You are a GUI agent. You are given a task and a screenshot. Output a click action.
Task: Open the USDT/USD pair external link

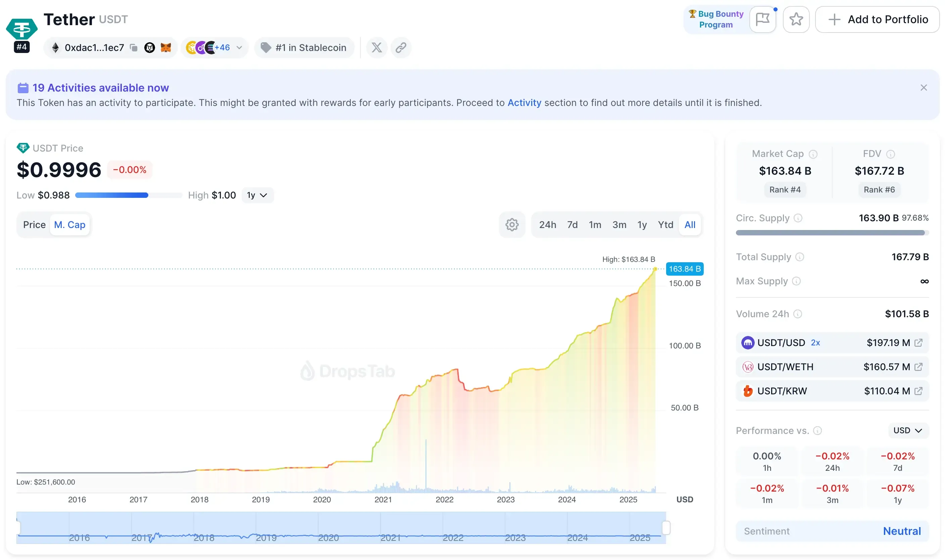click(918, 342)
